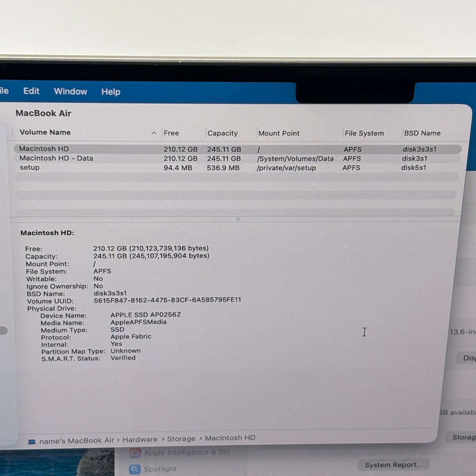The height and width of the screenshot is (476, 476).
Task: Toggle sort order arrow beside Volume Name
Action: [154, 133]
